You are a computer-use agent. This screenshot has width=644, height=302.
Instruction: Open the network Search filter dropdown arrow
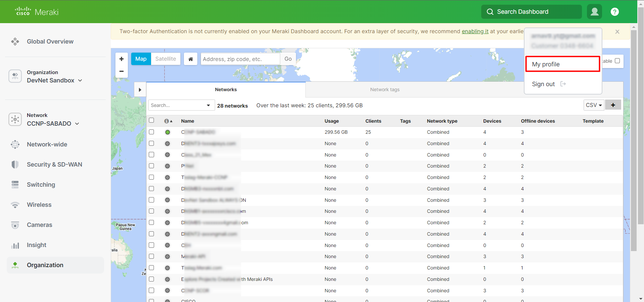click(208, 105)
